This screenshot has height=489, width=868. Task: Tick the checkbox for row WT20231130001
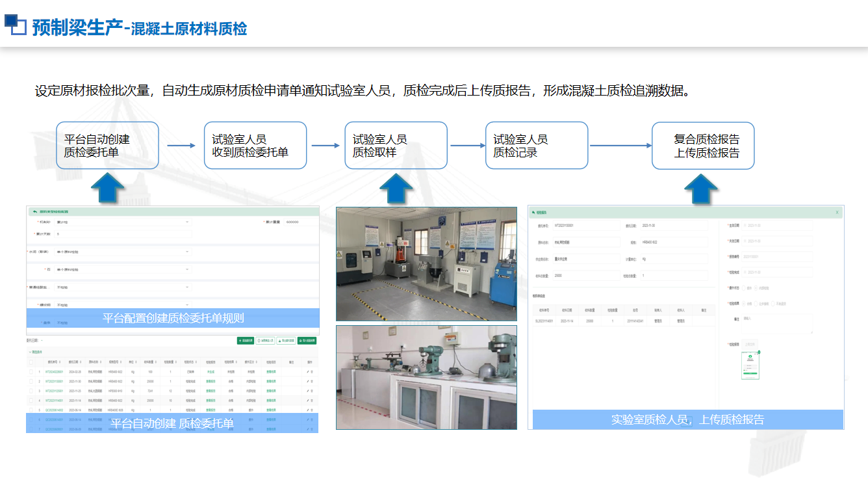[31, 382]
